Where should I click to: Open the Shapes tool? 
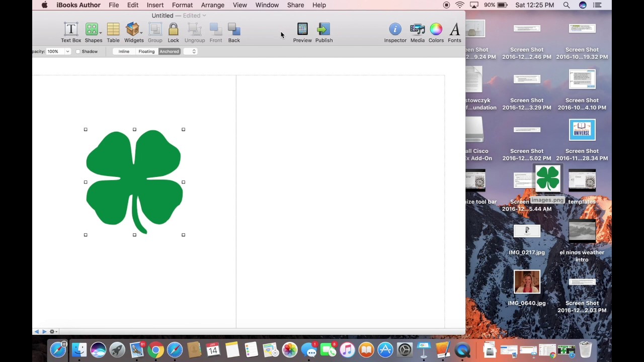pos(93,32)
